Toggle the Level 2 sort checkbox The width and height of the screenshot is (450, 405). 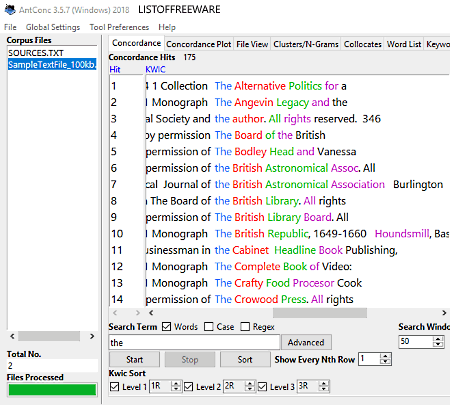[188, 387]
